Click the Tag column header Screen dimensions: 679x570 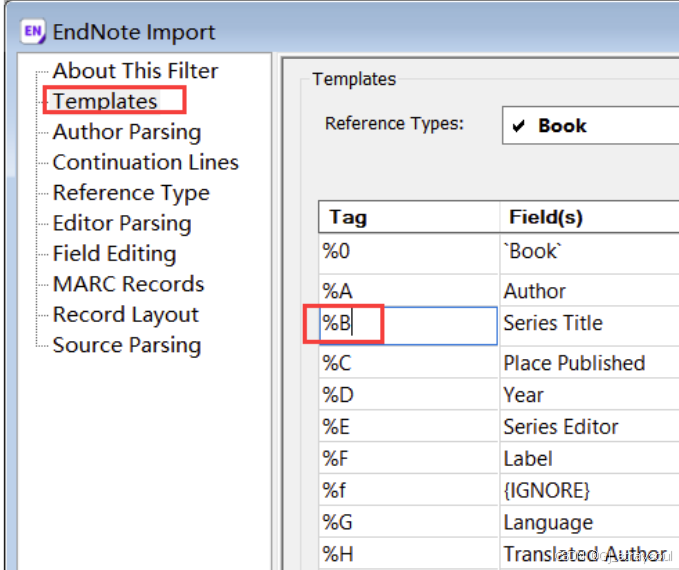(409, 217)
